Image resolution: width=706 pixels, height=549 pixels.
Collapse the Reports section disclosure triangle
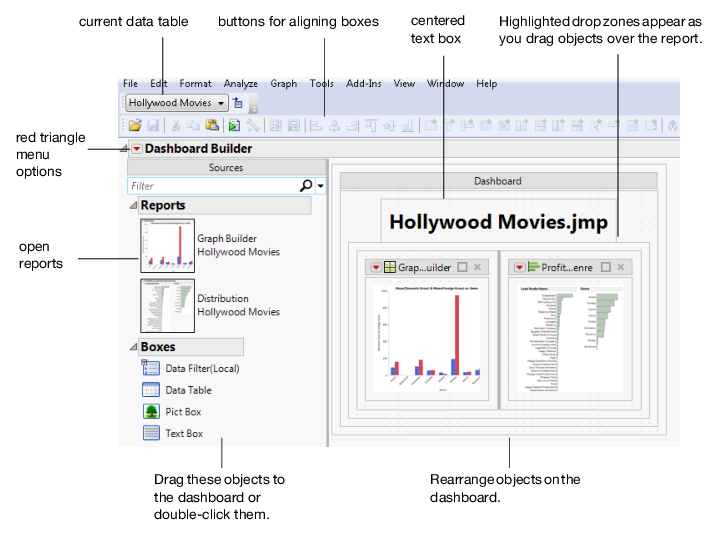134,206
